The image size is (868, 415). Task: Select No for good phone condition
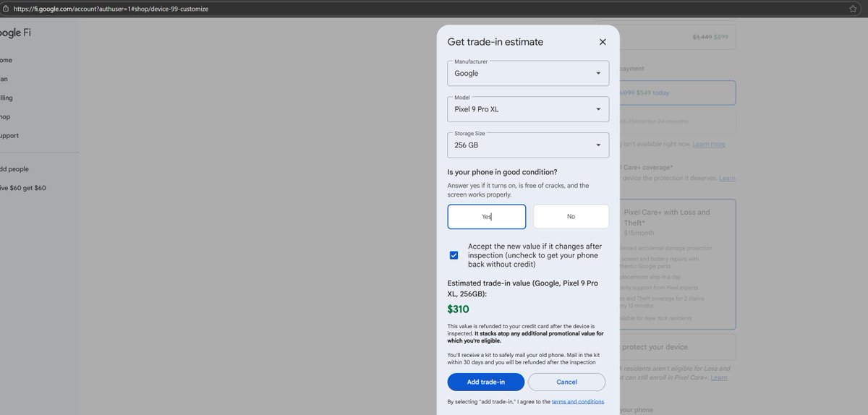click(571, 216)
